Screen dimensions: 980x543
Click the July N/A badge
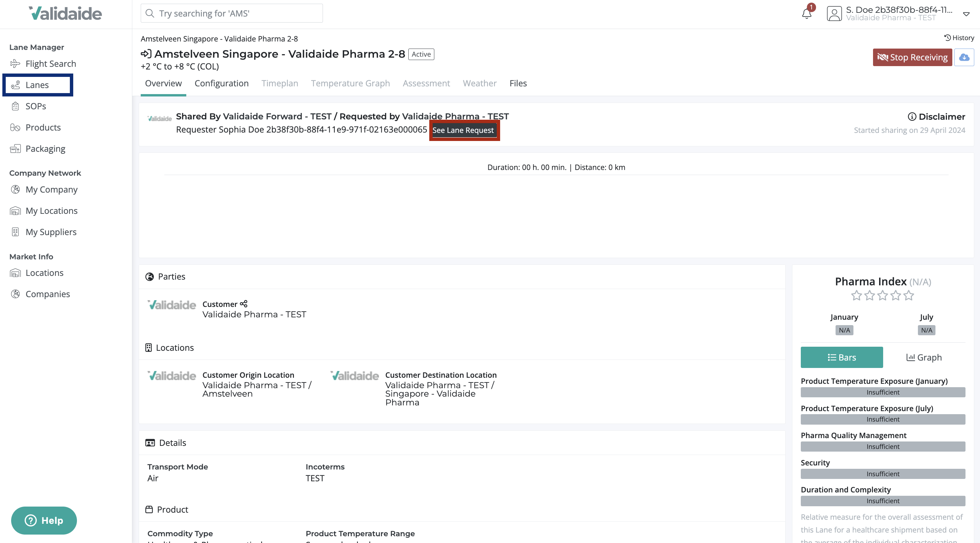(926, 330)
